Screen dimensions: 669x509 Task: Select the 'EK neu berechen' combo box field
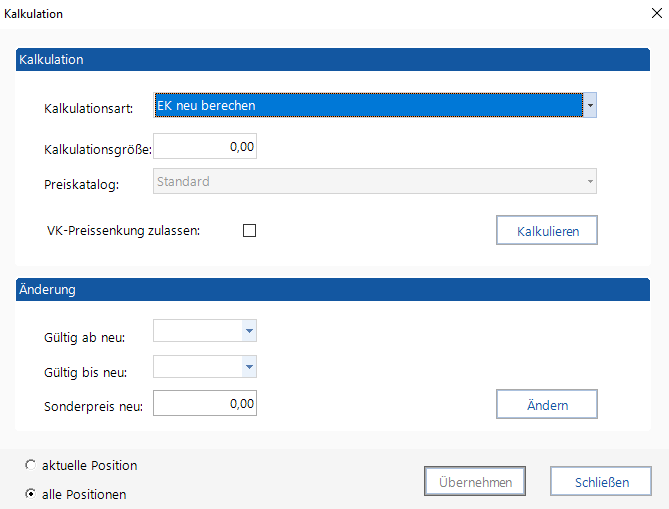click(x=367, y=105)
